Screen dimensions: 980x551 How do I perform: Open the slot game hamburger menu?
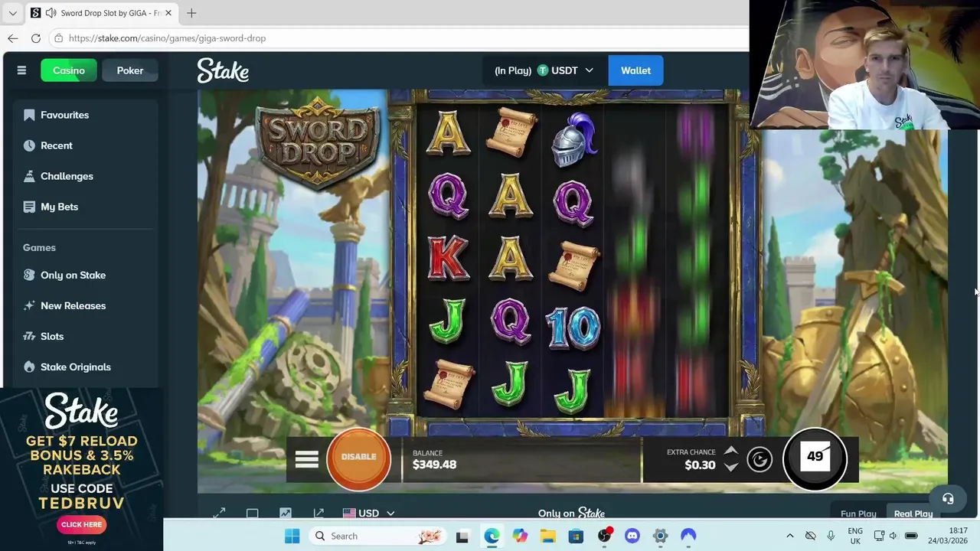click(307, 459)
